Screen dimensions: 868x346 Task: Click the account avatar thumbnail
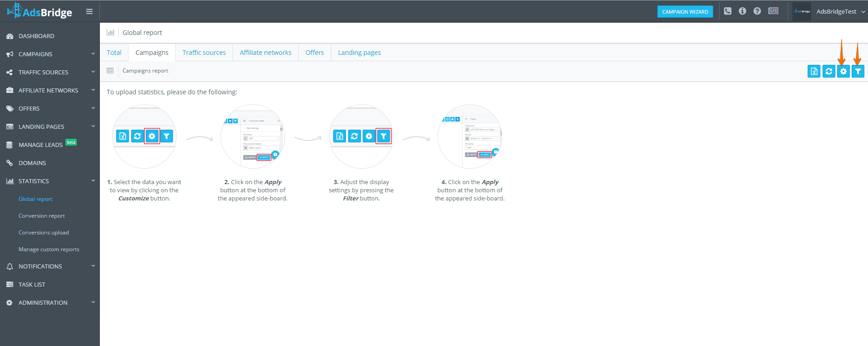tap(802, 11)
